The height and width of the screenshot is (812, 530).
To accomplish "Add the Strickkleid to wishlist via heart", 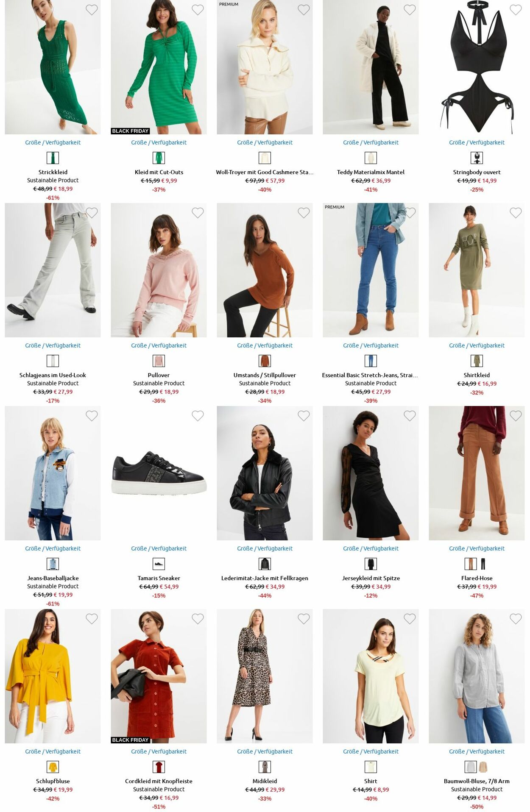I will click(x=92, y=10).
